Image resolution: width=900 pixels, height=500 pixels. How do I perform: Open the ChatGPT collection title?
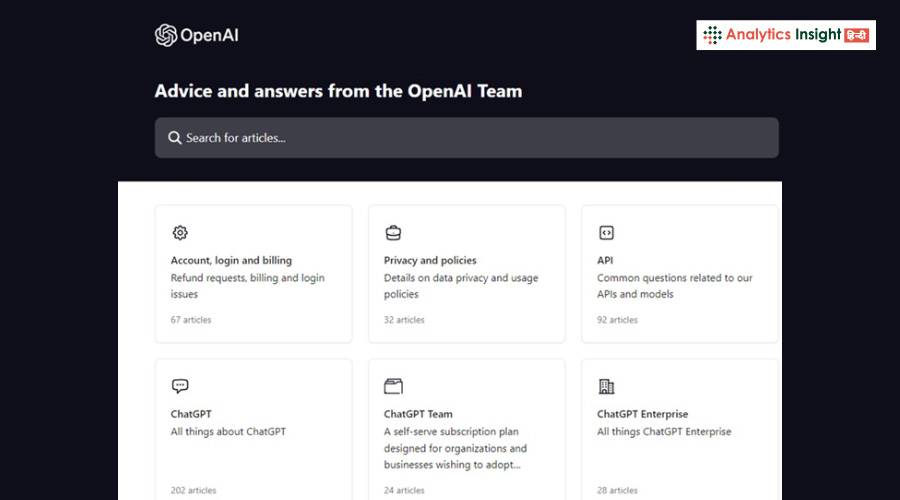pyautogui.click(x=191, y=414)
